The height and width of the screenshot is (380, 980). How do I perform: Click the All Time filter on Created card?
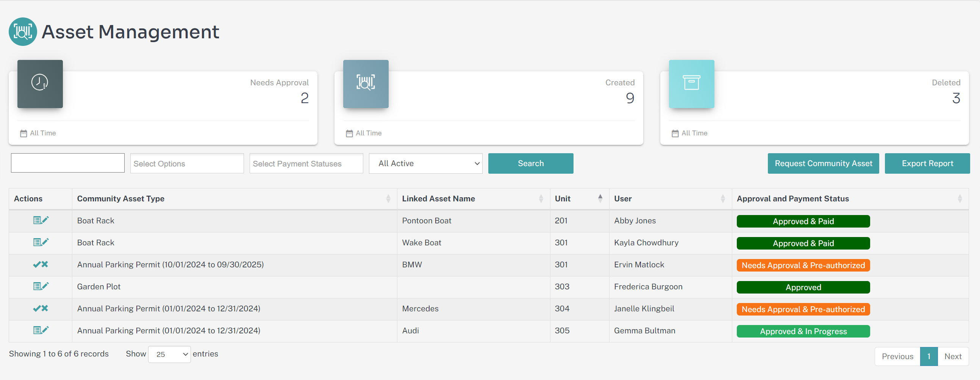[x=369, y=133]
